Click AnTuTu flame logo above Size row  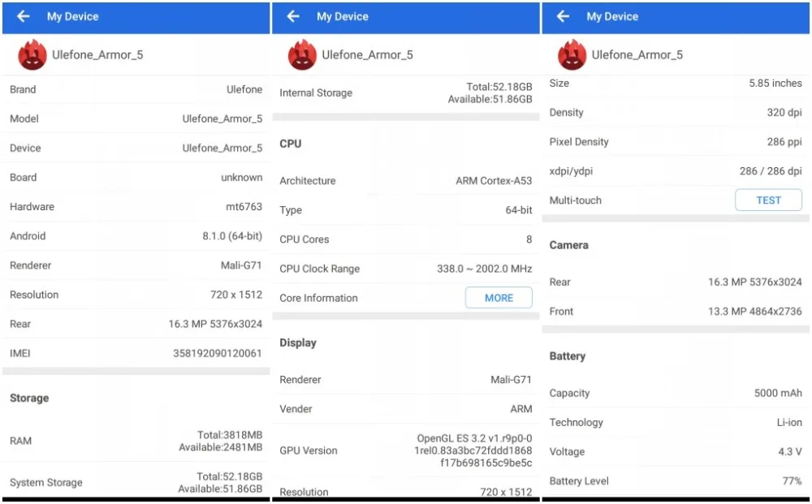point(572,54)
